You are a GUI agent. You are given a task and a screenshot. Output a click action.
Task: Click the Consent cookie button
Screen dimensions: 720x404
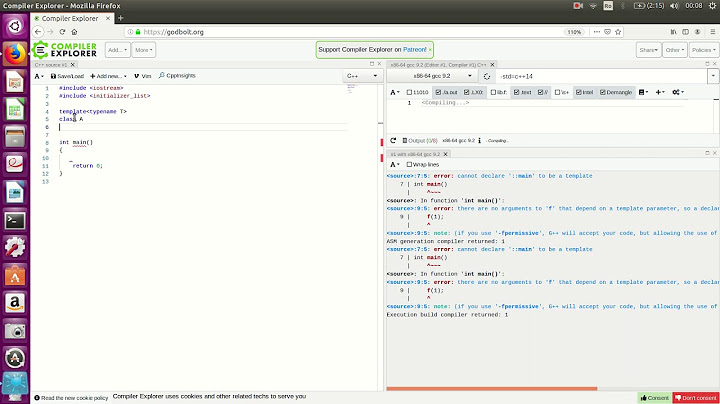[654, 398]
